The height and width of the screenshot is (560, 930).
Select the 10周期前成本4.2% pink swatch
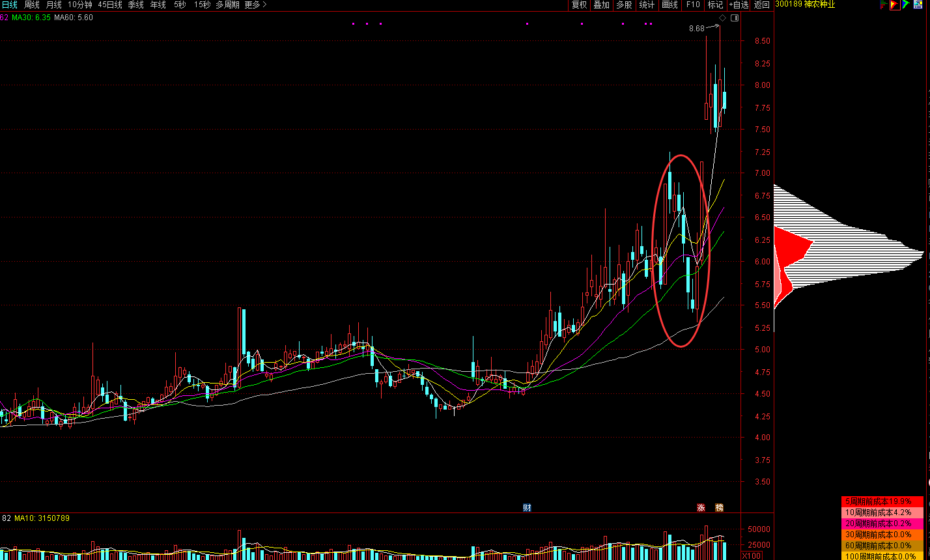(882, 512)
